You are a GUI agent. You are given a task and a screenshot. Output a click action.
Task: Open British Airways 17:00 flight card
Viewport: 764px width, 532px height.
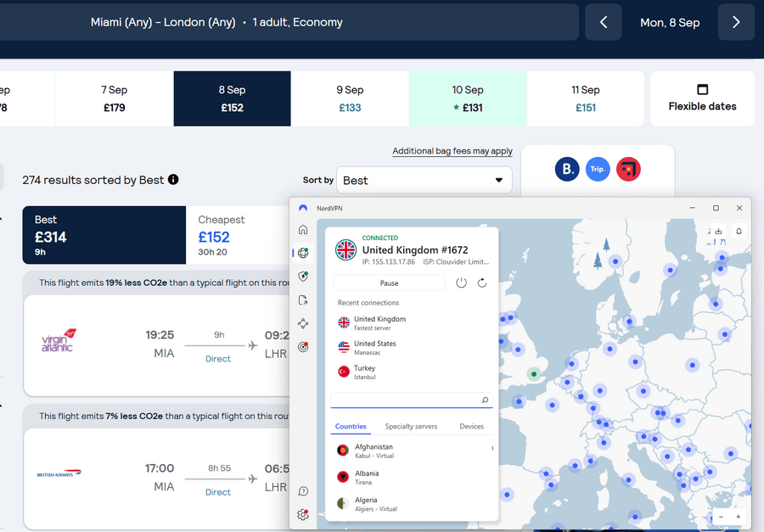(x=157, y=479)
